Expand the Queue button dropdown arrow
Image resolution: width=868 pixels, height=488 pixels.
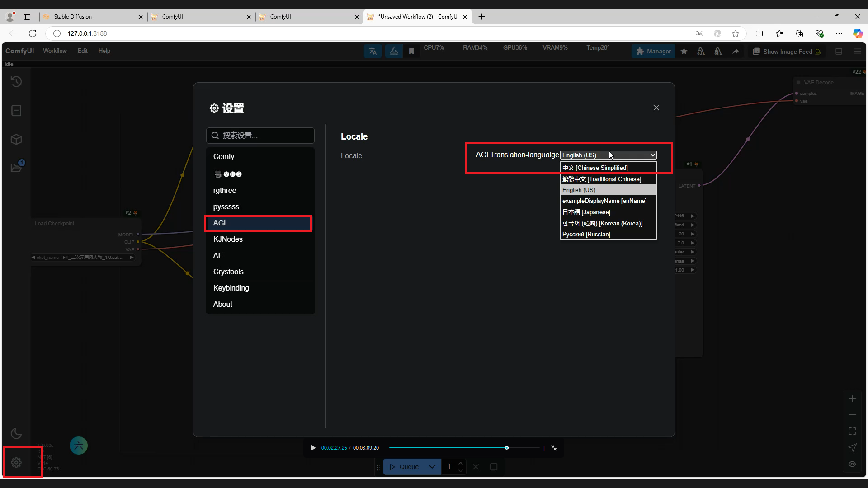(x=432, y=467)
